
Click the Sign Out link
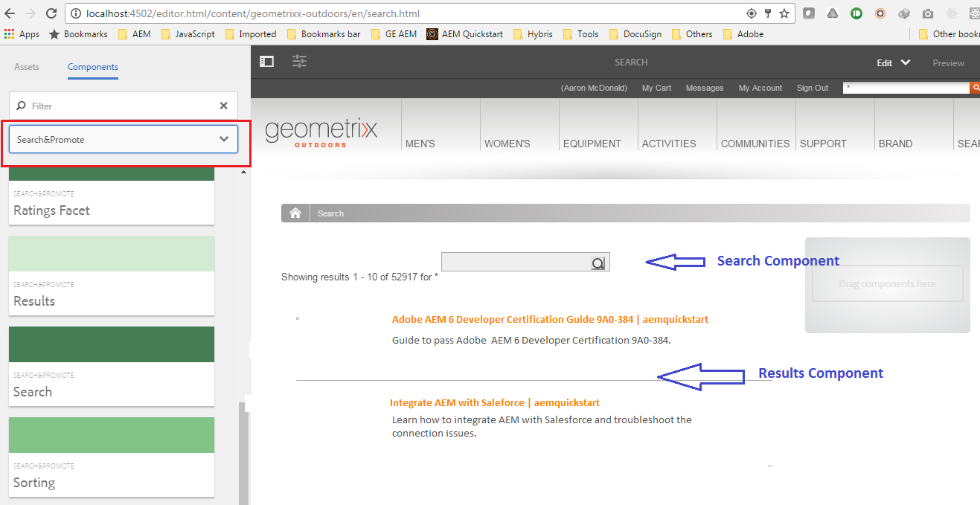click(813, 87)
